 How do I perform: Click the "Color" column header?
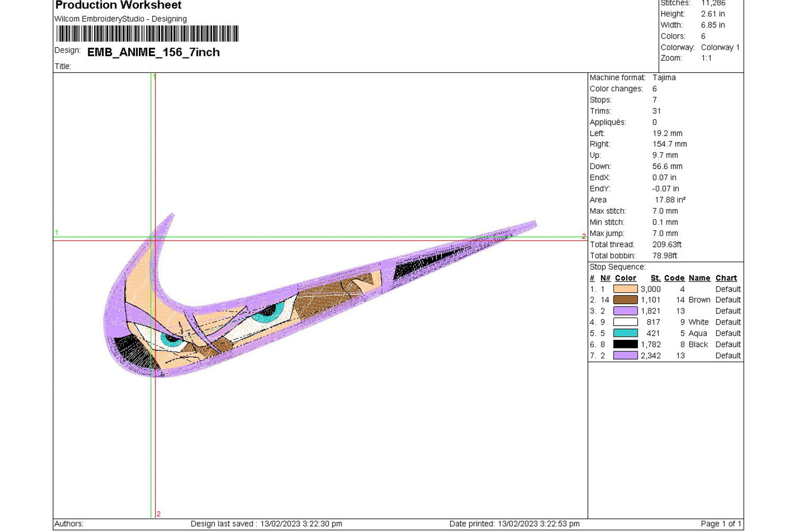[x=625, y=278]
